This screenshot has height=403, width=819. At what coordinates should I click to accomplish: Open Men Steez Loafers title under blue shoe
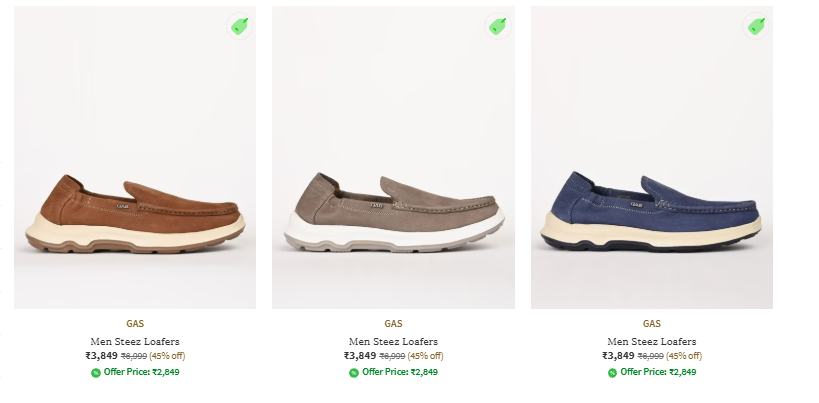point(652,341)
